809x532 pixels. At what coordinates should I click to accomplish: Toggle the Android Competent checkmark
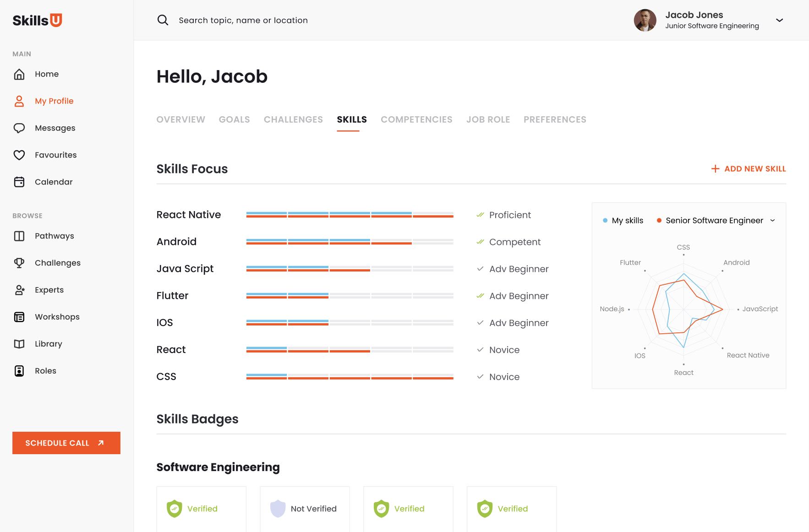click(x=480, y=242)
